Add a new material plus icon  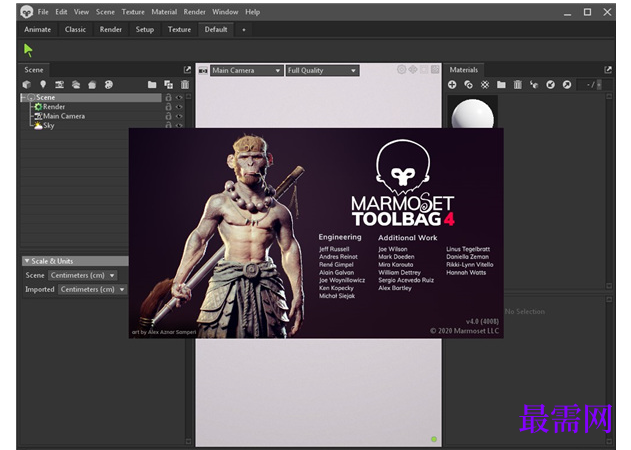452,85
